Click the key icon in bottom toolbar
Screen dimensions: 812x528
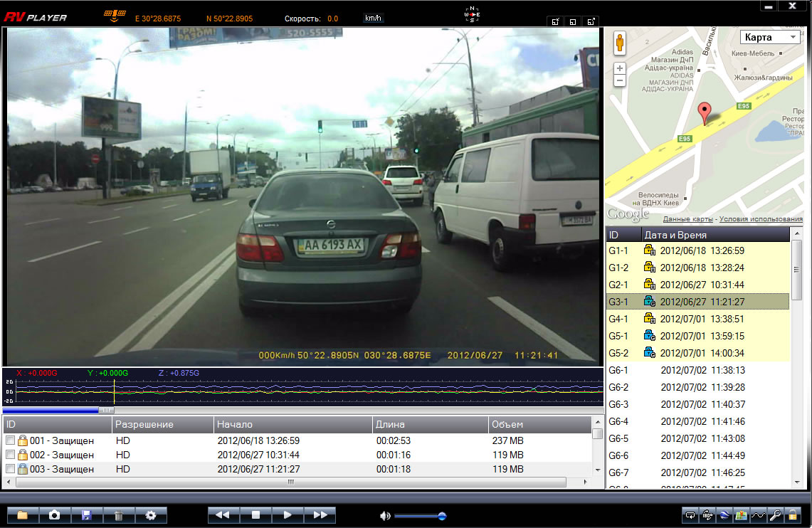pos(775,515)
